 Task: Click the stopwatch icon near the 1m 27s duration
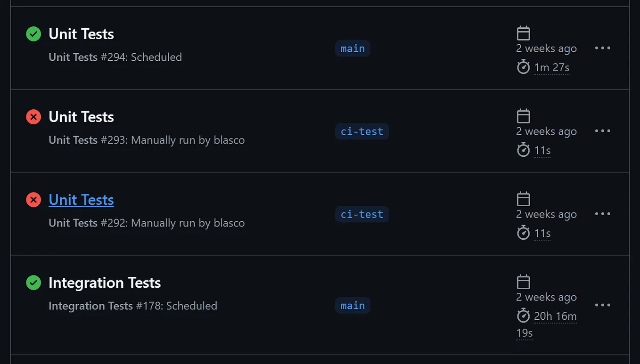pyautogui.click(x=523, y=67)
